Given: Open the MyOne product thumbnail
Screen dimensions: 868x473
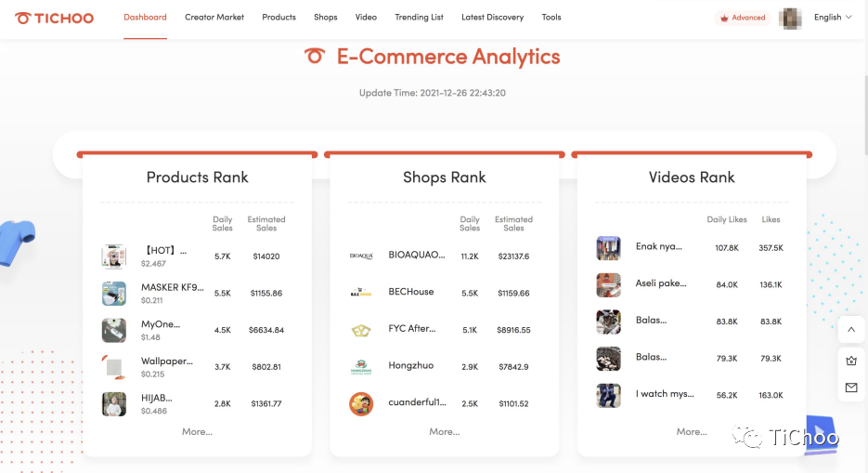Looking at the screenshot, I should (x=114, y=330).
